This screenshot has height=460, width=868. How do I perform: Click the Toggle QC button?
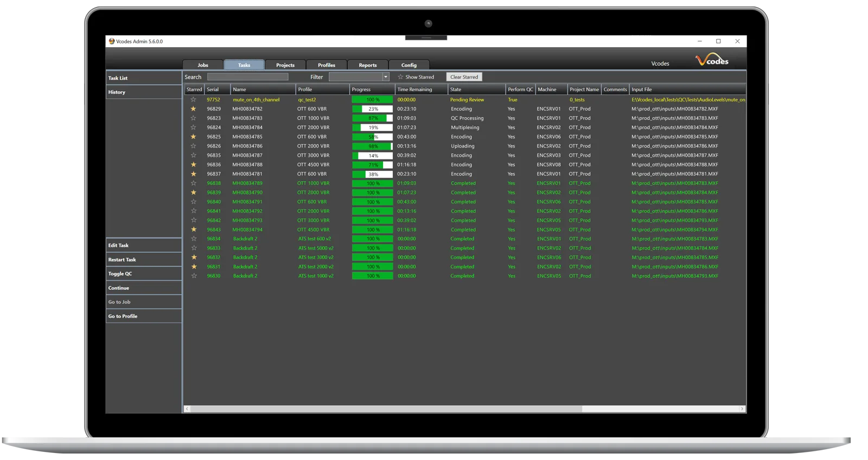pyautogui.click(x=144, y=273)
